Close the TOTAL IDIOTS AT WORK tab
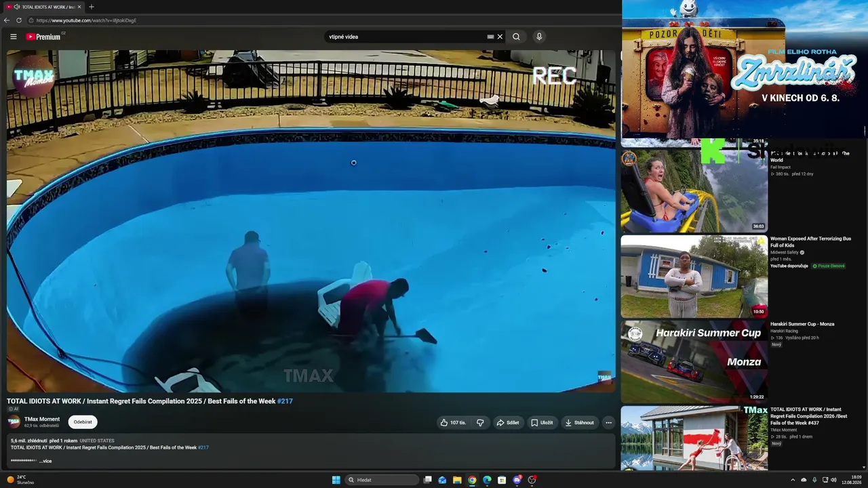Screen dimensions: 868x488 coord(79,7)
